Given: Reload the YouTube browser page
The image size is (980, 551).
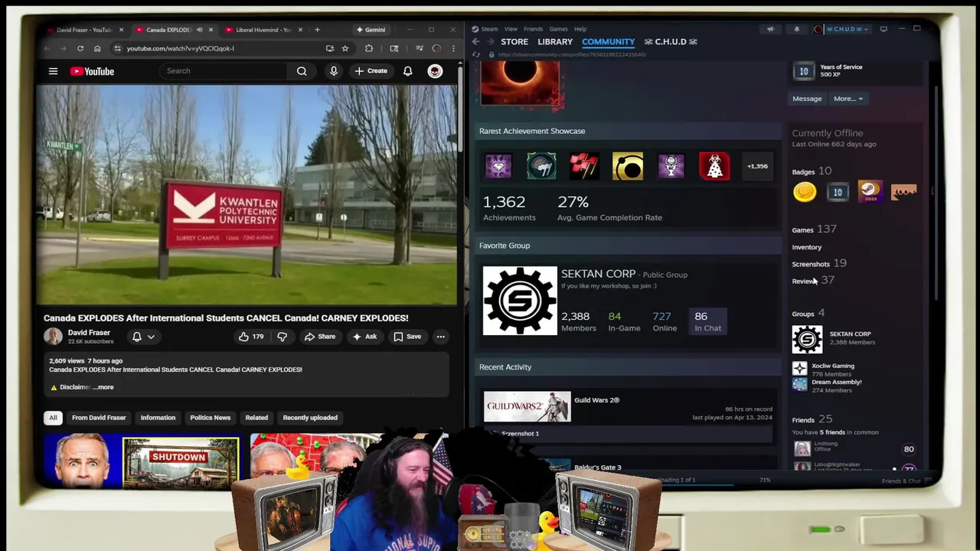Looking at the screenshot, I should [x=80, y=48].
